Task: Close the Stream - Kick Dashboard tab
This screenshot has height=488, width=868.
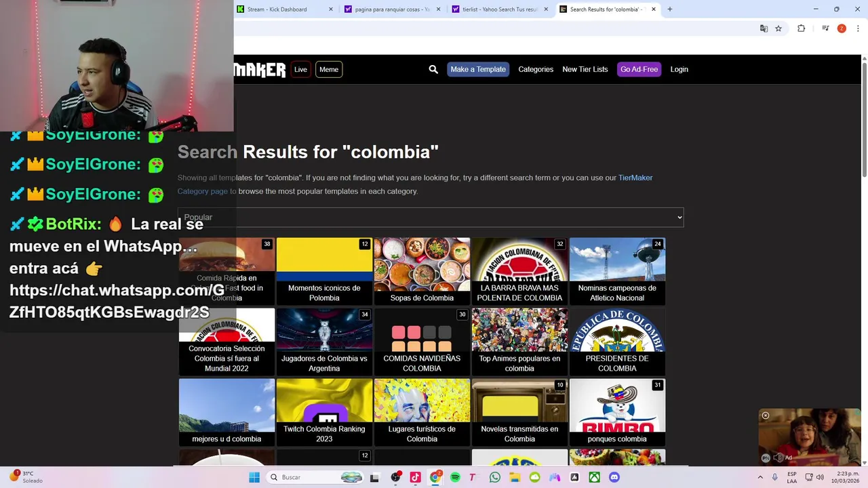Action: 331,9
